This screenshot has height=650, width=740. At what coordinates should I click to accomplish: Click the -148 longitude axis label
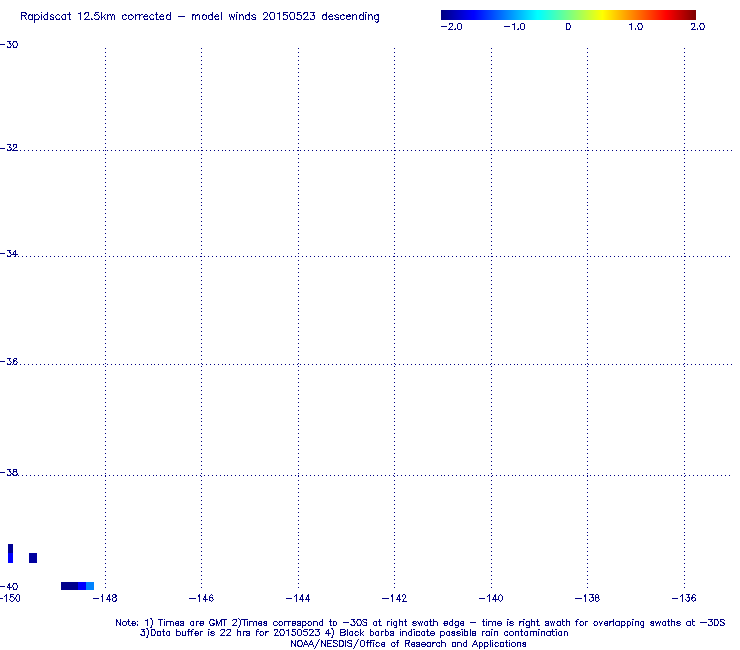105,599
